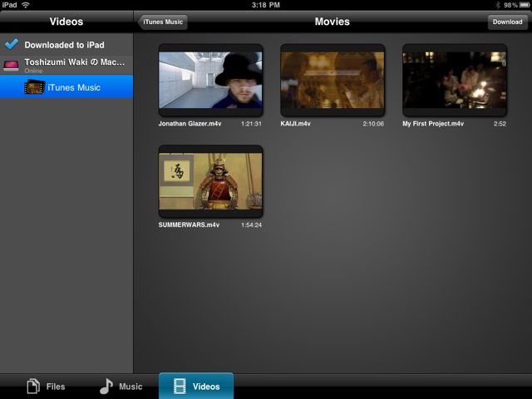The image size is (532, 399).
Task: Tap the Music note icon in bottom bar
Action: point(106,386)
